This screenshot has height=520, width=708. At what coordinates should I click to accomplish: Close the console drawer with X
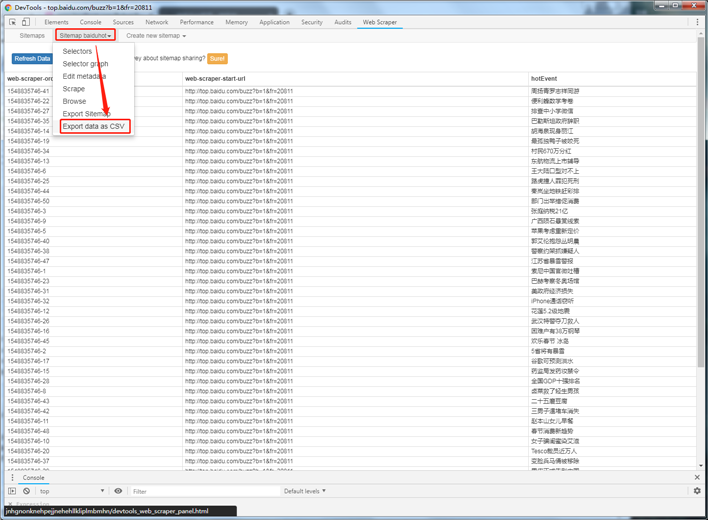pyautogui.click(x=697, y=477)
